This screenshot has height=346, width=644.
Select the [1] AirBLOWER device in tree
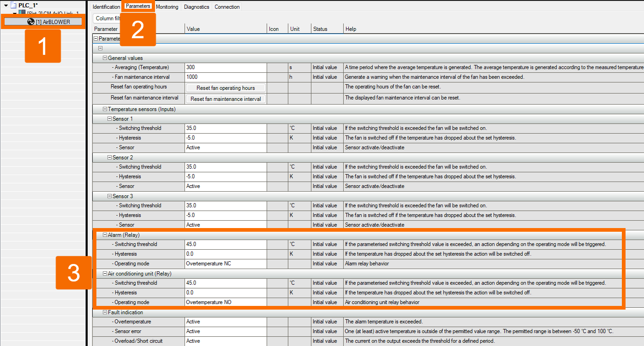pyautogui.click(x=43, y=22)
